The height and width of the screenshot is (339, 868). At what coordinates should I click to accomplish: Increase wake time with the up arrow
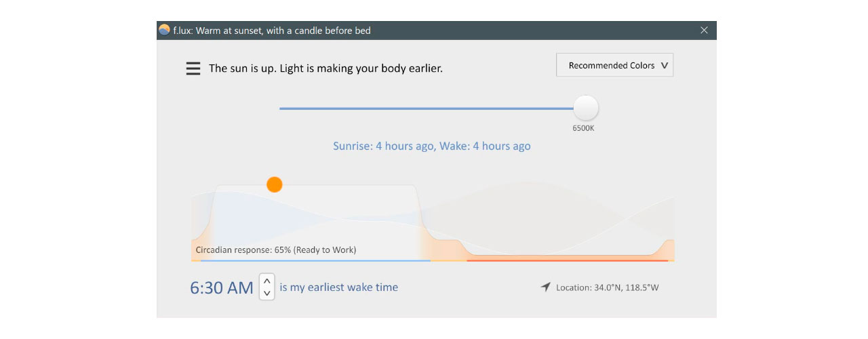coord(267,281)
